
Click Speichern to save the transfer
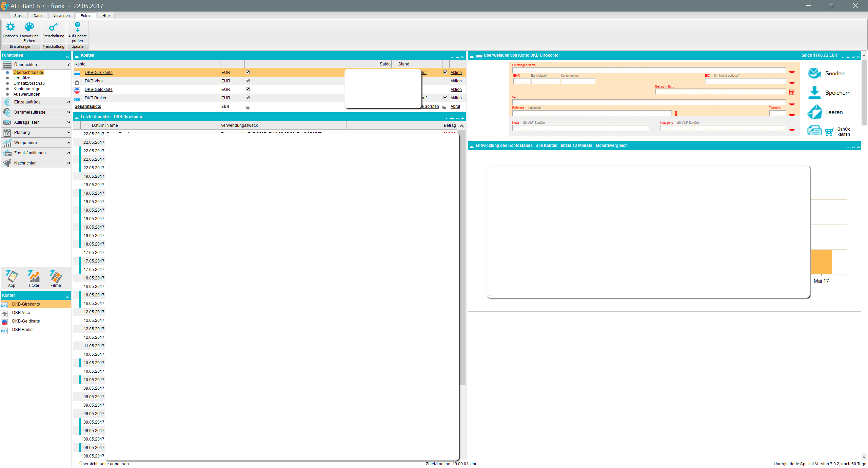click(814, 93)
